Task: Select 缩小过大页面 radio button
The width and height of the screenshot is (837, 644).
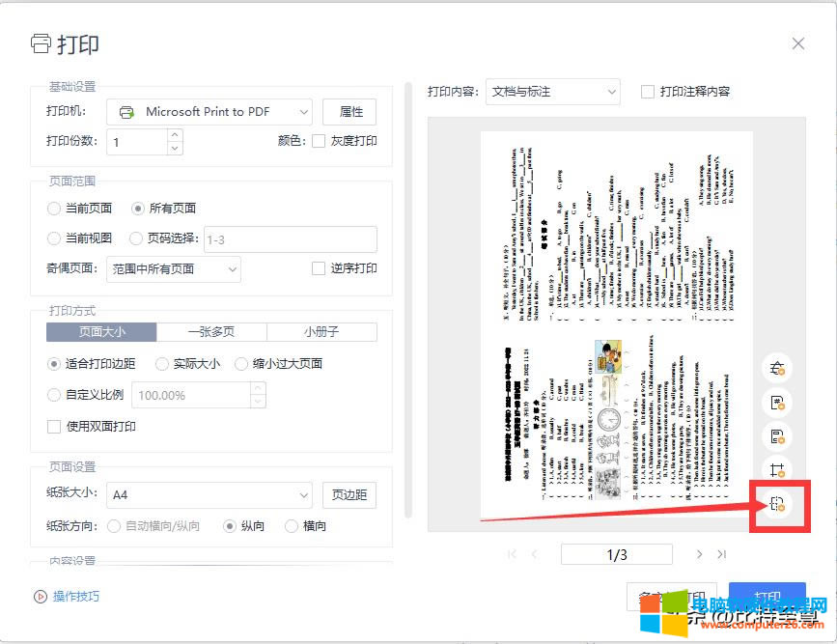Action: [x=240, y=364]
